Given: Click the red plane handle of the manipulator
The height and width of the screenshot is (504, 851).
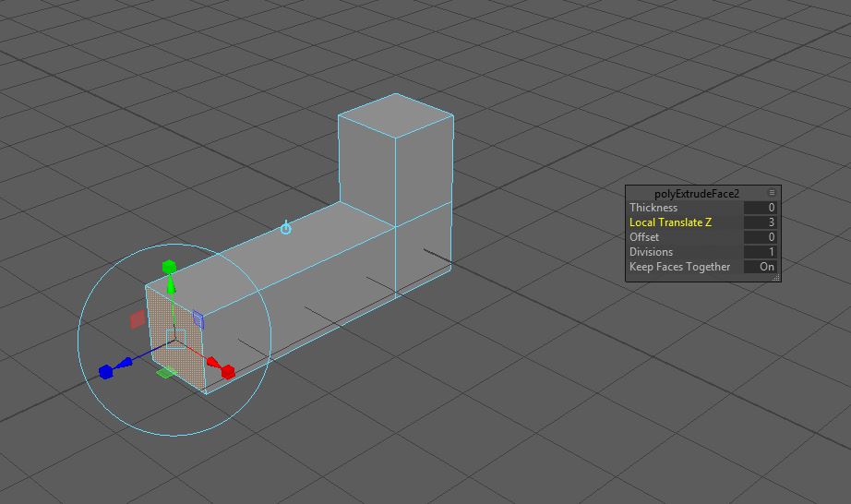Looking at the screenshot, I should pyautogui.click(x=138, y=319).
